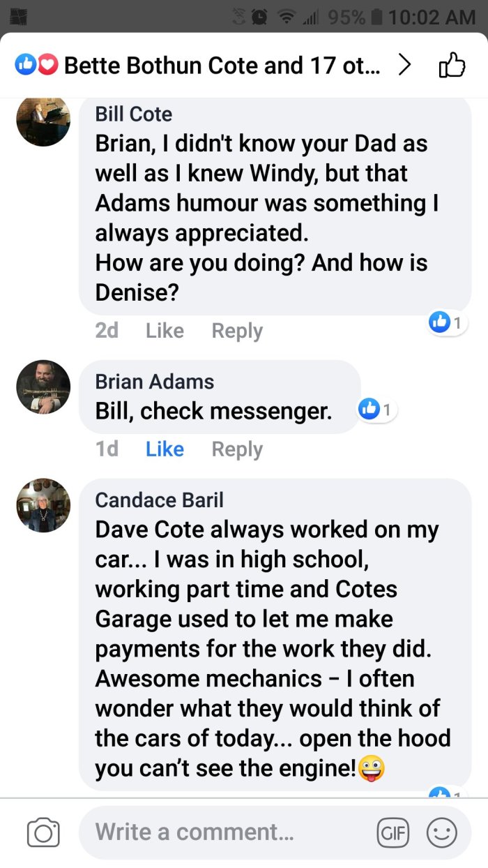Reply to Bill Cote's comment
This screenshot has height=868, width=488.
pyautogui.click(x=237, y=330)
